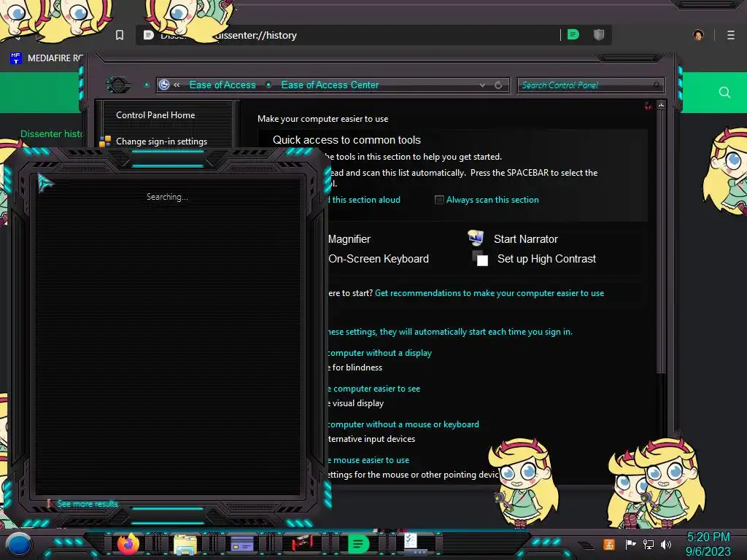The width and height of the screenshot is (747, 560).
Task: Open the shield icon in the address bar
Action: (x=599, y=35)
